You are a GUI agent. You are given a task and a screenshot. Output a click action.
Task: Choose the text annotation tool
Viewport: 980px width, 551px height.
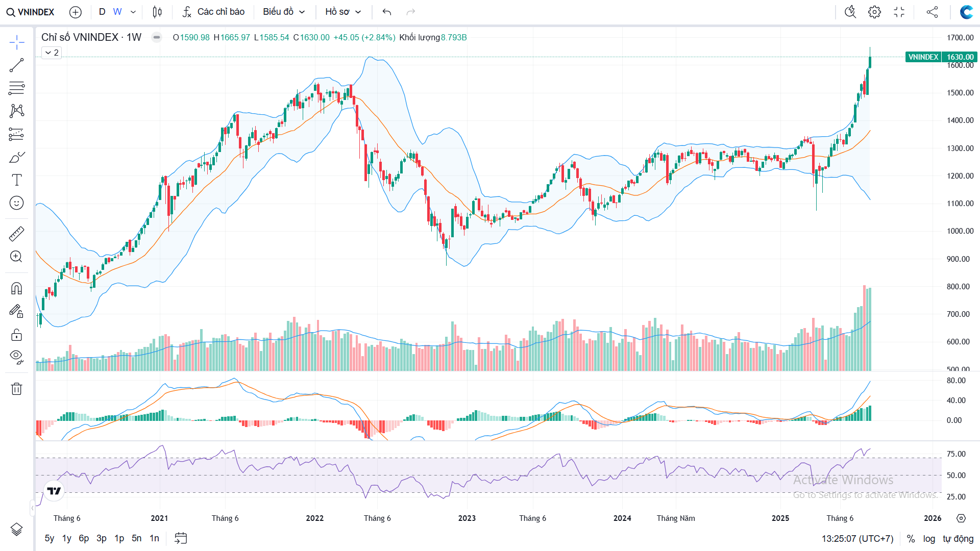click(16, 180)
